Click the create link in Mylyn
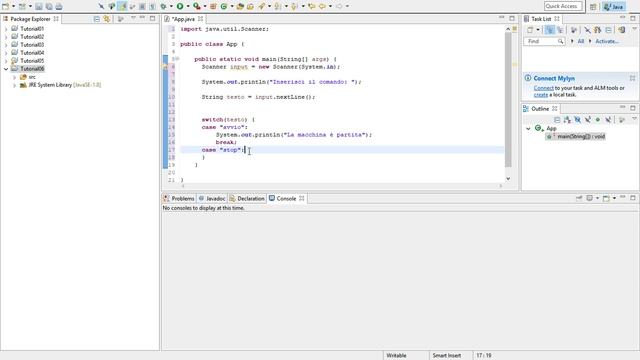The image size is (640, 360). [x=541, y=95]
